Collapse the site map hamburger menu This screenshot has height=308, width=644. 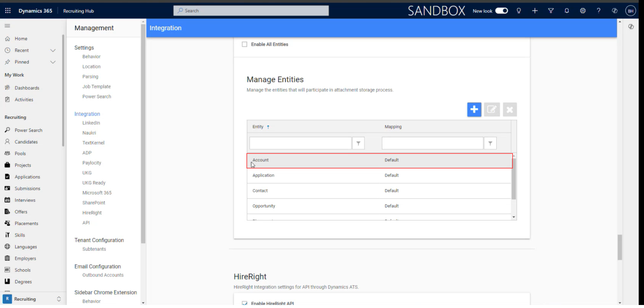tap(7, 26)
